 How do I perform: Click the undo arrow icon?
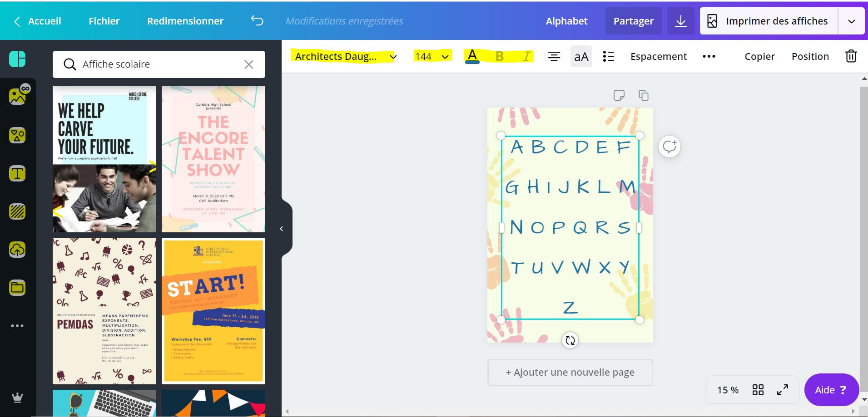pyautogui.click(x=257, y=21)
